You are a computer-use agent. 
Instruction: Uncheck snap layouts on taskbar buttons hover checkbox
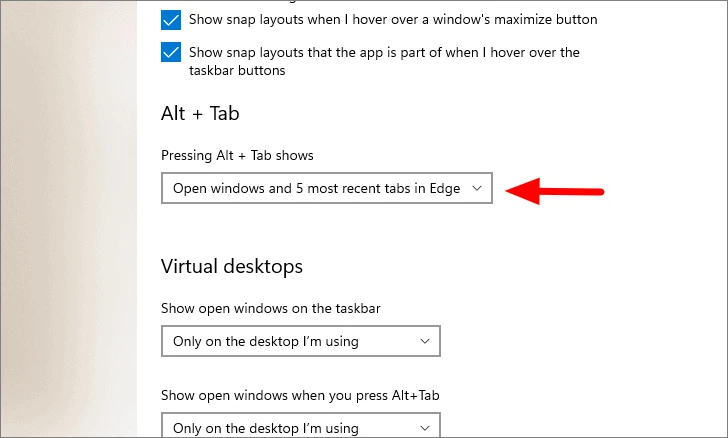(171, 52)
